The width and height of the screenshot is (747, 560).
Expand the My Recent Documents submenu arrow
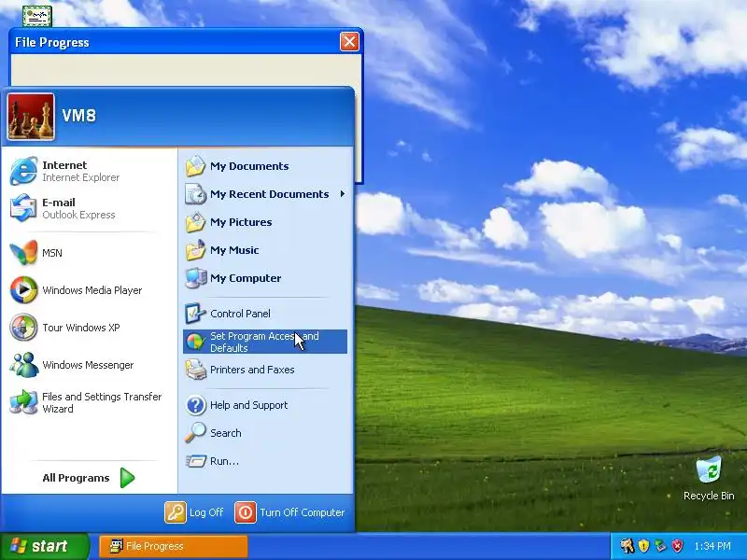click(343, 194)
